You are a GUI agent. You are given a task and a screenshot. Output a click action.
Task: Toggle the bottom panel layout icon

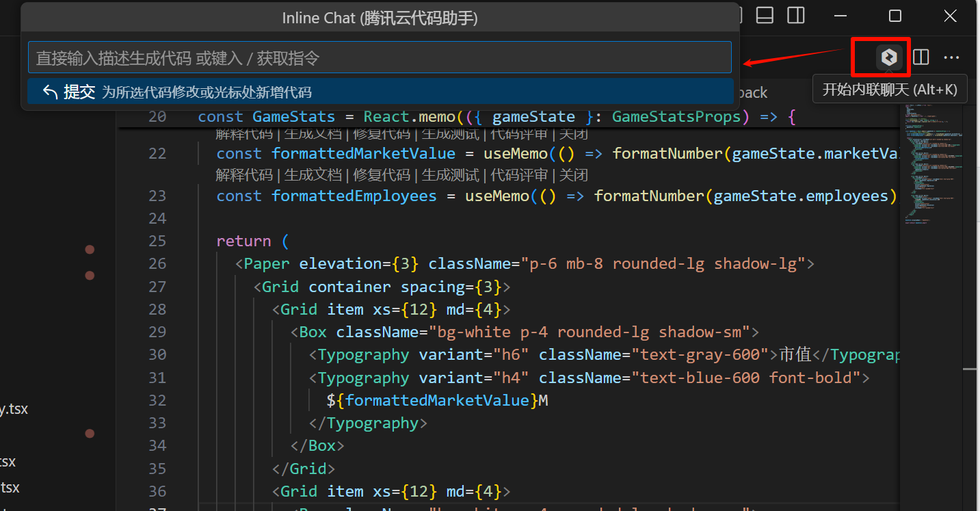click(x=765, y=15)
